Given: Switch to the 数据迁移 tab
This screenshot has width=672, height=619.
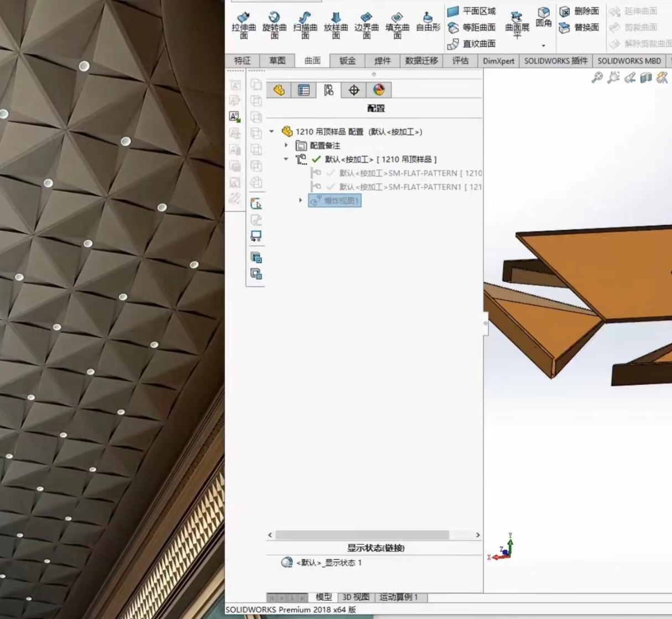Looking at the screenshot, I should [421, 61].
